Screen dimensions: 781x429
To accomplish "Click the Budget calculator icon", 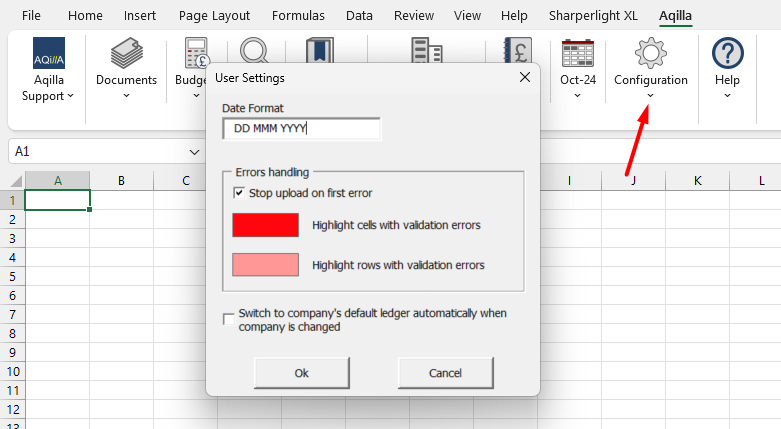I will pos(197,52).
